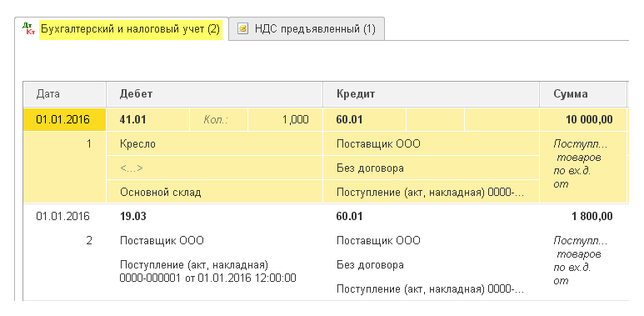Viewport: 644px width, 316px height.
Task: Click the Основной склад cell
Action: pyautogui.click(x=214, y=192)
